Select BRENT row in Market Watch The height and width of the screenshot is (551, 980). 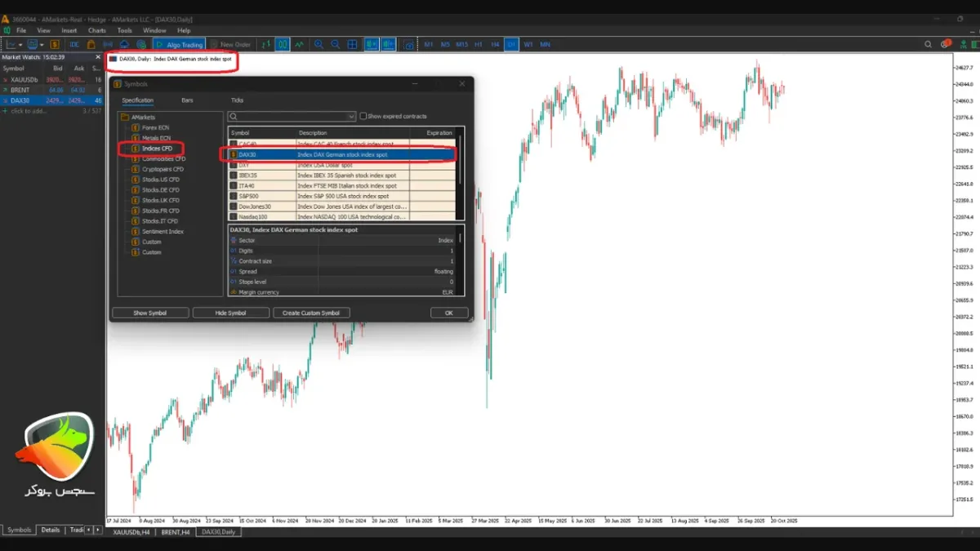point(51,90)
